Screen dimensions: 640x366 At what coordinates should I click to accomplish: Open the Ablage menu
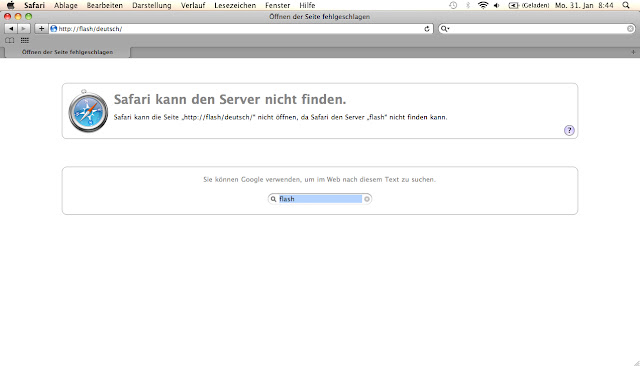(66, 5)
